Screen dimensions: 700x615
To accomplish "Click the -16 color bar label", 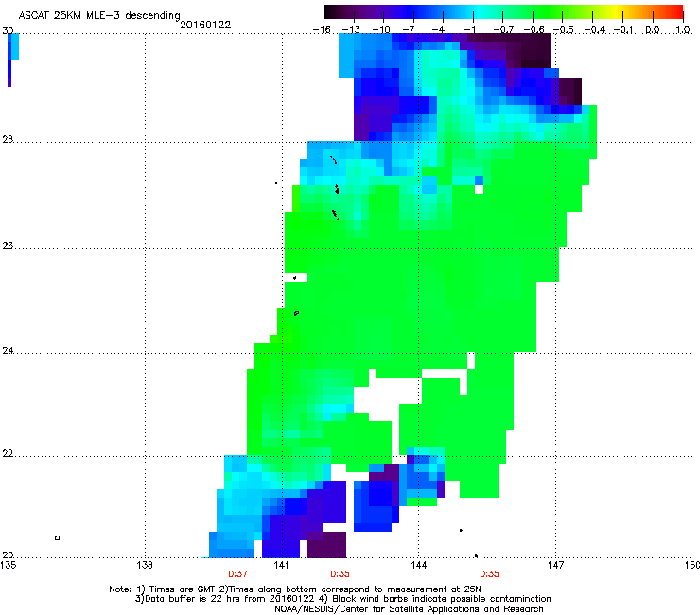I will 322,30.
